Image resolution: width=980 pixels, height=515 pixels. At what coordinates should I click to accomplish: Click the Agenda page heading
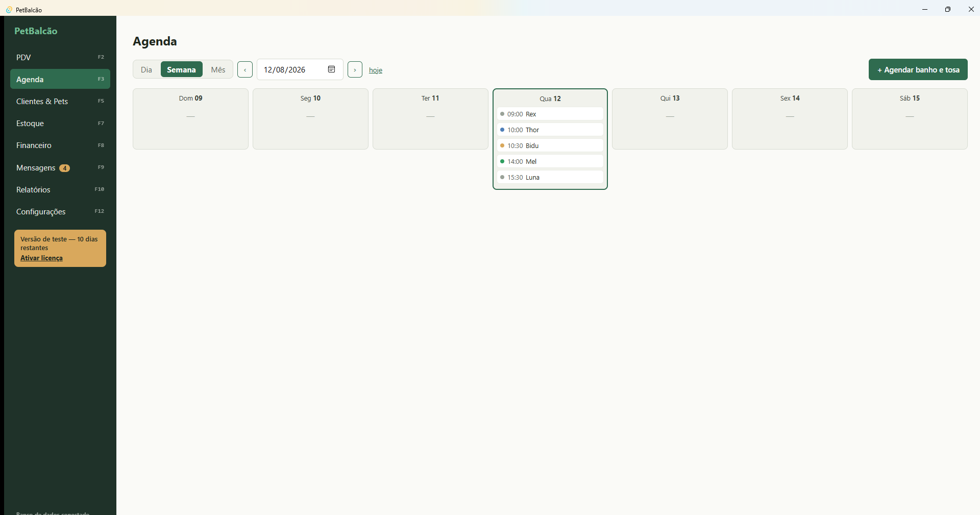click(155, 41)
